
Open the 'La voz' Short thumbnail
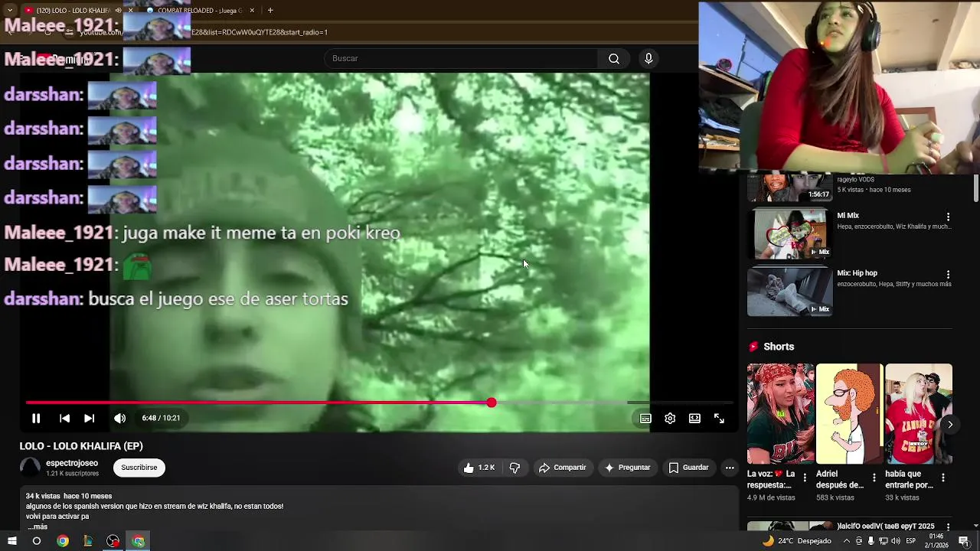(780, 414)
